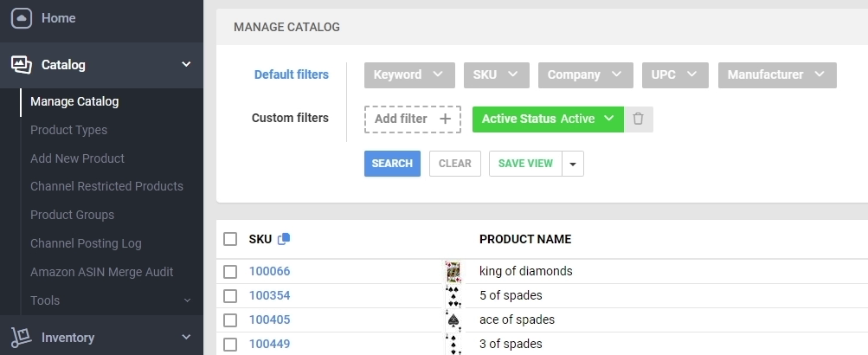Image resolution: width=868 pixels, height=355 pixels.
Task: Open the Save View dropdown arrow
Action: (x=573, y=164)
